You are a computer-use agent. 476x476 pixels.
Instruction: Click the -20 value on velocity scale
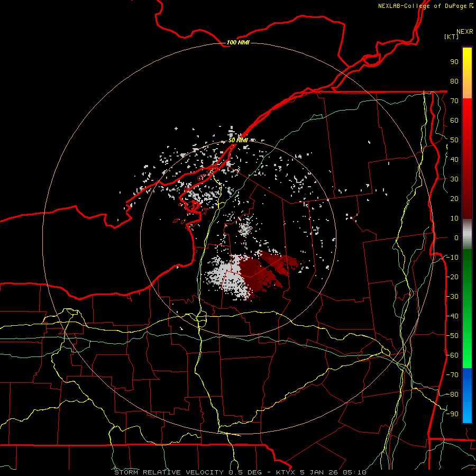(452, 277)
